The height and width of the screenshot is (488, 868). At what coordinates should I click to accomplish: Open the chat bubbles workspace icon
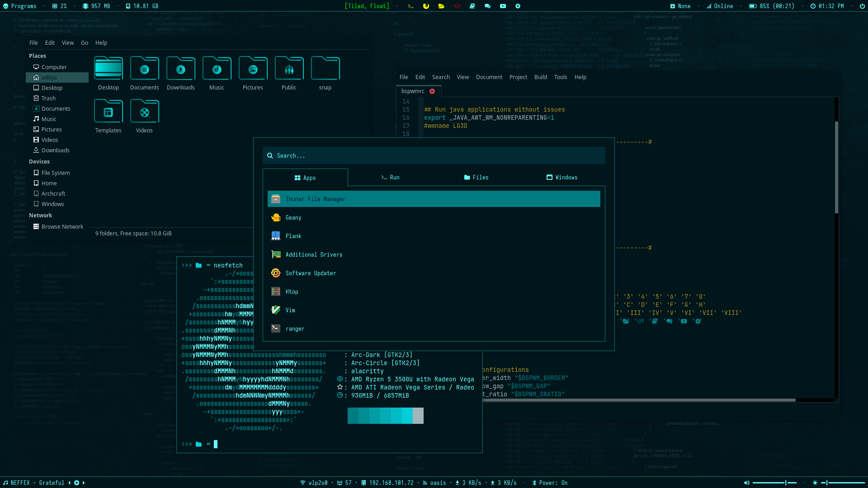coord(487,6)
